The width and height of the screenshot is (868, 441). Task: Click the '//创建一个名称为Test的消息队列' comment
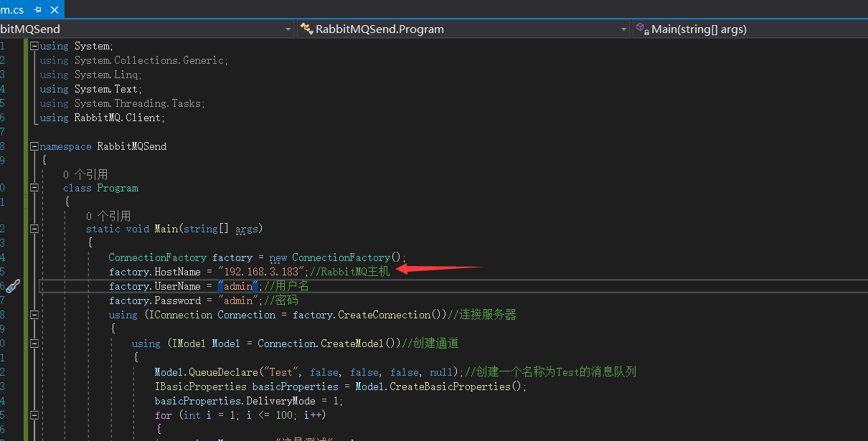(x=551, y=372)
